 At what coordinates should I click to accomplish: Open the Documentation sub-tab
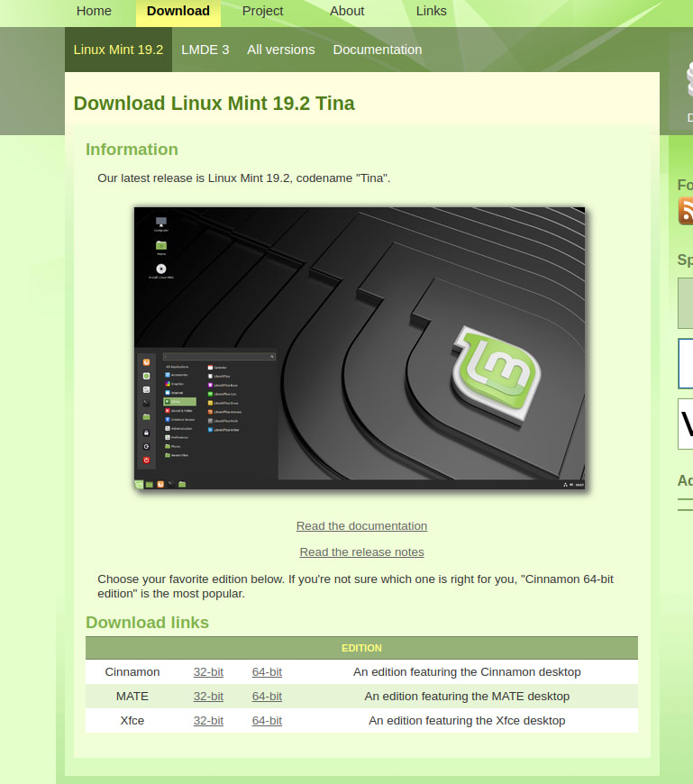378,50
